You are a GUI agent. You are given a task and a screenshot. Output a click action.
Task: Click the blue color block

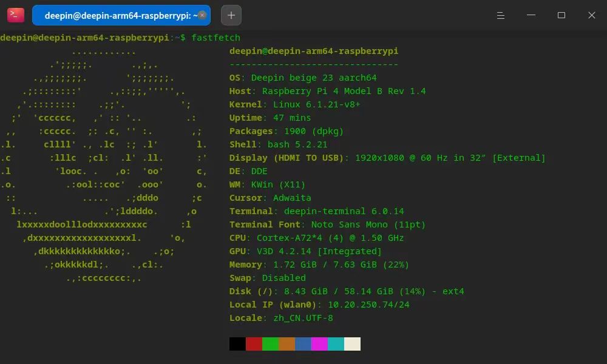tap(303, 344)
